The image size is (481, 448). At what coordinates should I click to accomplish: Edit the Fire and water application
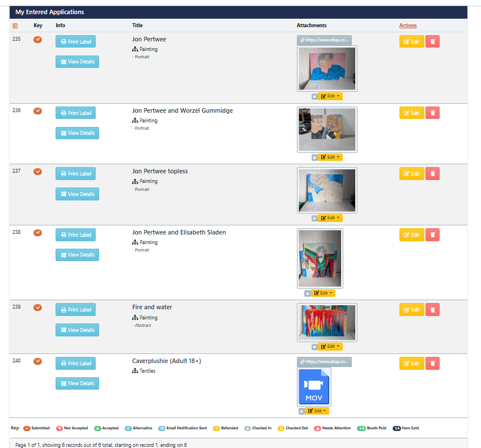click(x=412, y=310)
